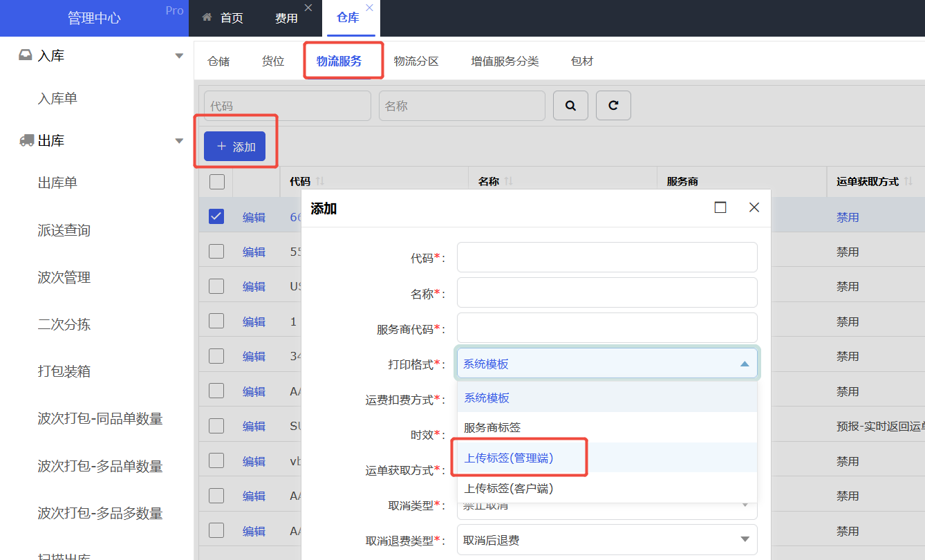Open the 仓储 sub-tab
925x560 pixels.
(x=218, y=61)
